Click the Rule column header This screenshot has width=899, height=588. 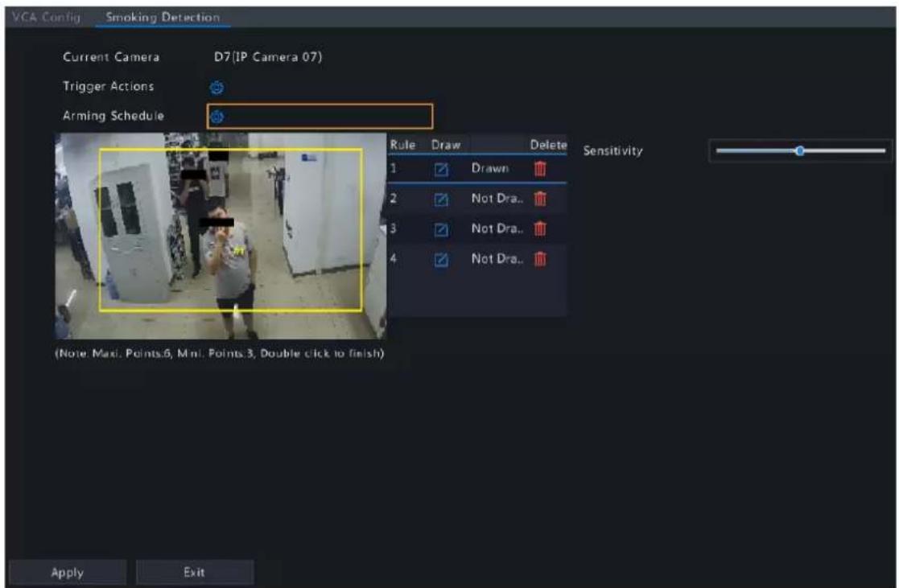[x=402, y=145]
